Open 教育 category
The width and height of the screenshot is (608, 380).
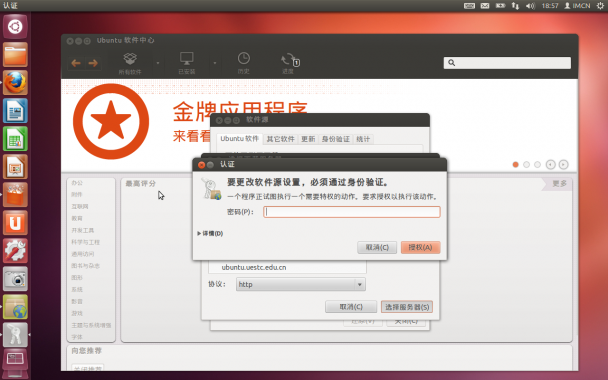tap(77, 218)
